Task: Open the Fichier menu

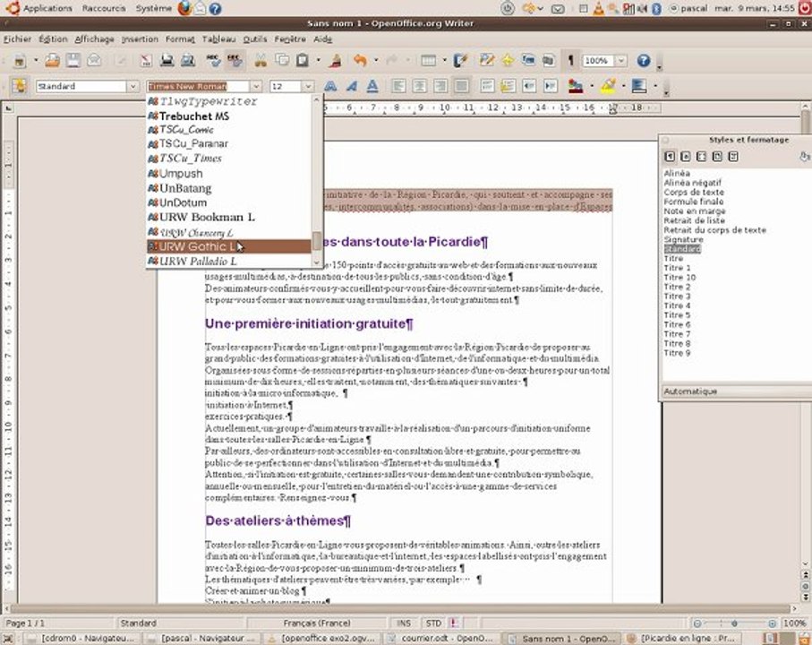Action: 18,39
